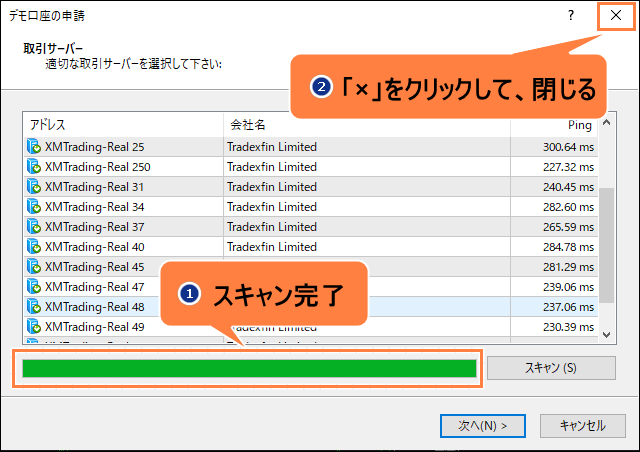Select the XMTrading-Real 31 server address

(x=94, y=187)
